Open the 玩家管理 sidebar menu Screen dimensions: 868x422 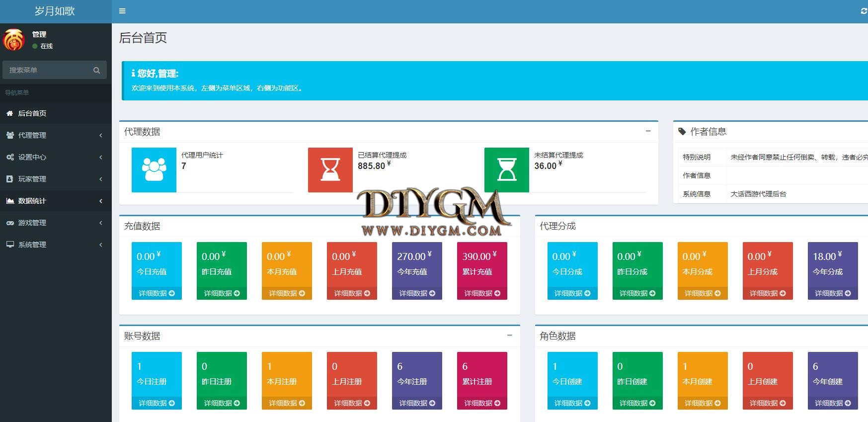click(x=56, y=179)
